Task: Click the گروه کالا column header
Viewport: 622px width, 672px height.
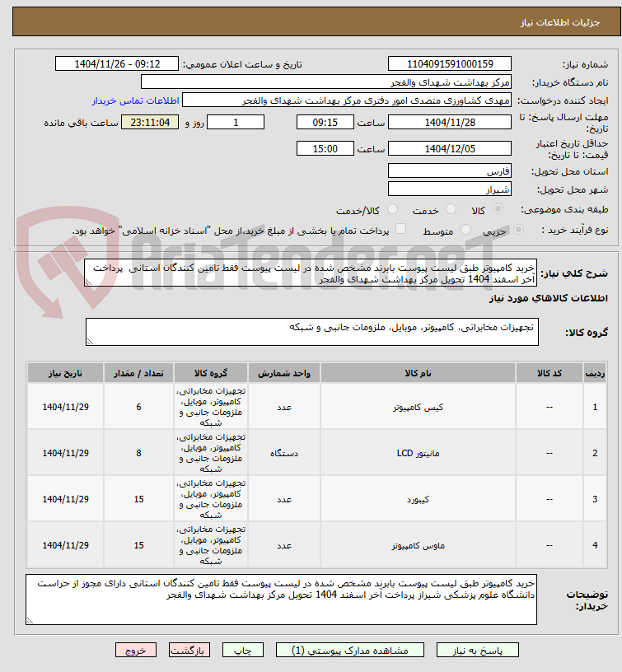Action: (x=211, y=373)
